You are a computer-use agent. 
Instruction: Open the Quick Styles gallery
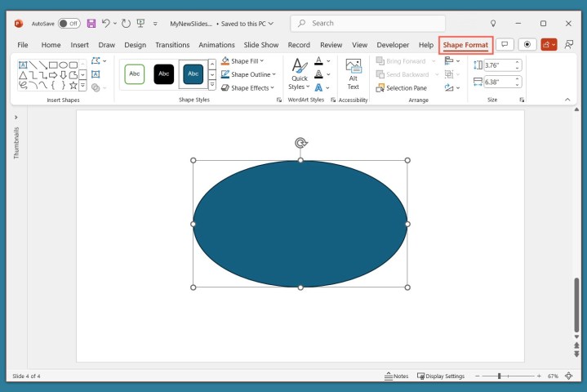click(300, 73)
